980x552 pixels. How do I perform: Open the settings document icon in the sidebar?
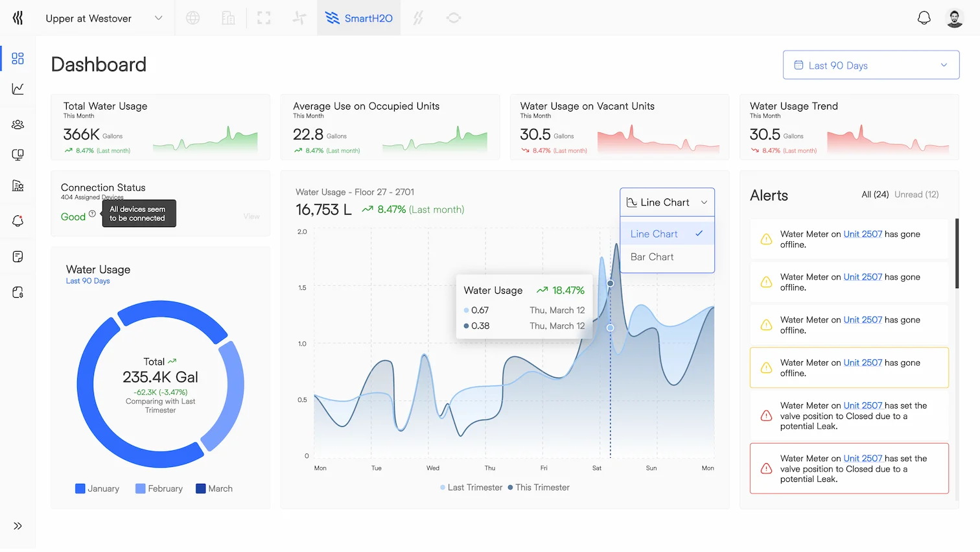pyautogui.click(x=18, y=293)
